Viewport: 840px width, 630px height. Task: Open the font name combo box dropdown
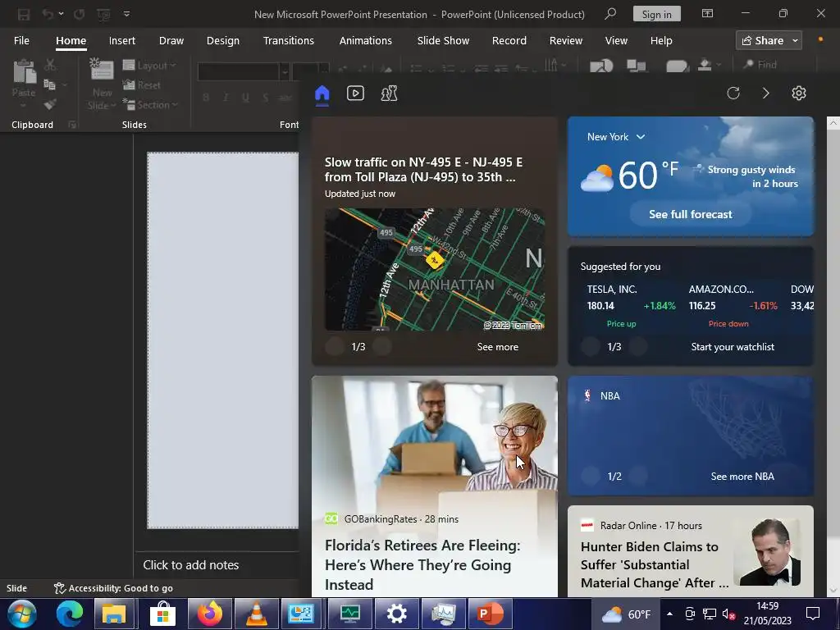tap(285, 72)
